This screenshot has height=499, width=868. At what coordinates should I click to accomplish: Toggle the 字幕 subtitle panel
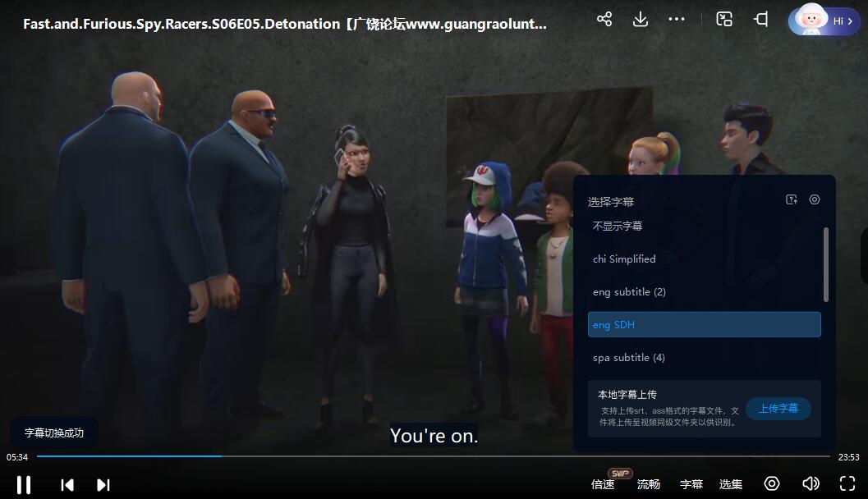[691, 484]
